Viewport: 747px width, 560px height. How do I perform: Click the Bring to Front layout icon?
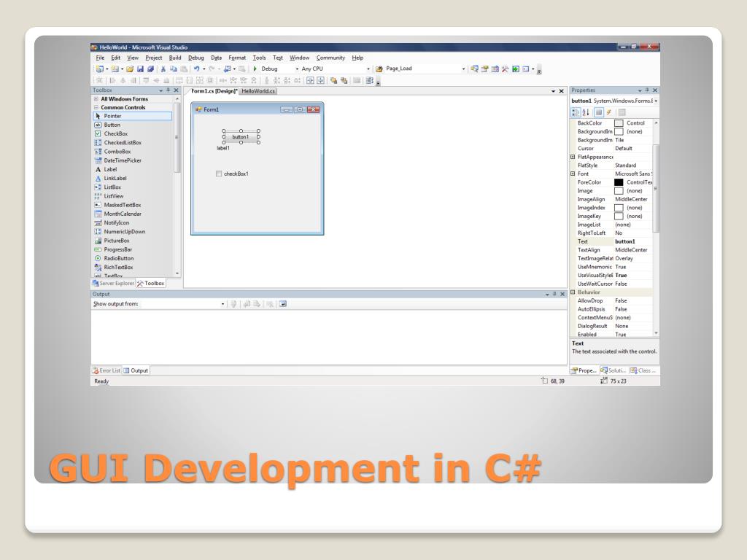click(x=333, y=80)
